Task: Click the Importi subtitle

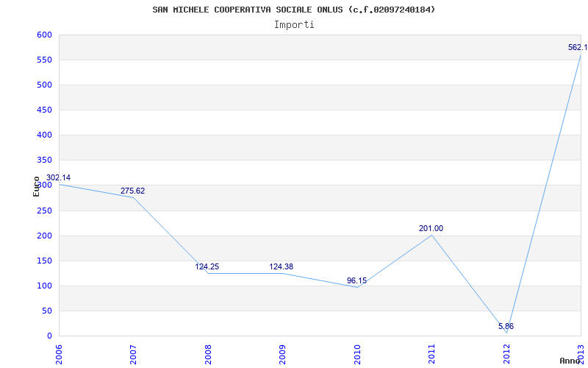Action: 294,25
